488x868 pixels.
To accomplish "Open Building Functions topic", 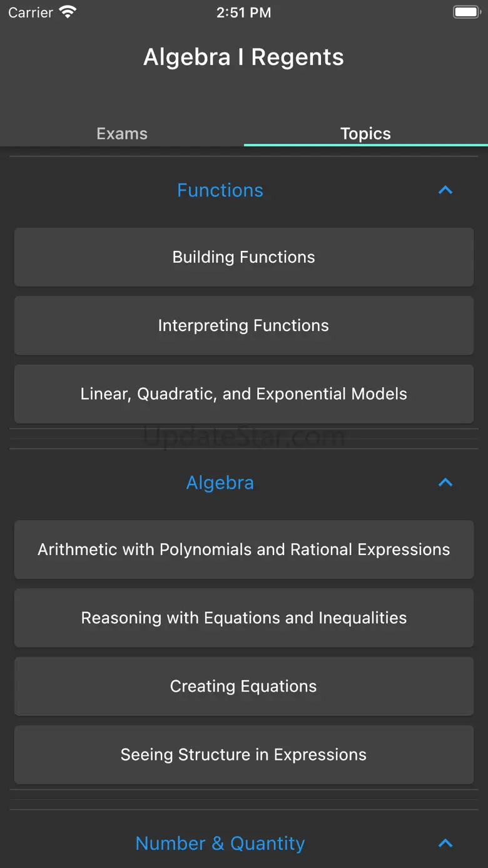I will (244, 257).
